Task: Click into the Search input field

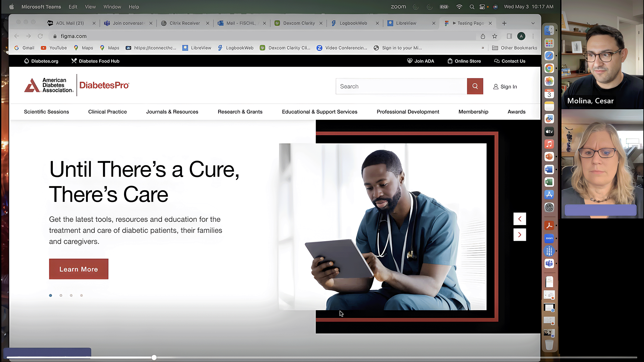Action: (401, 86)
